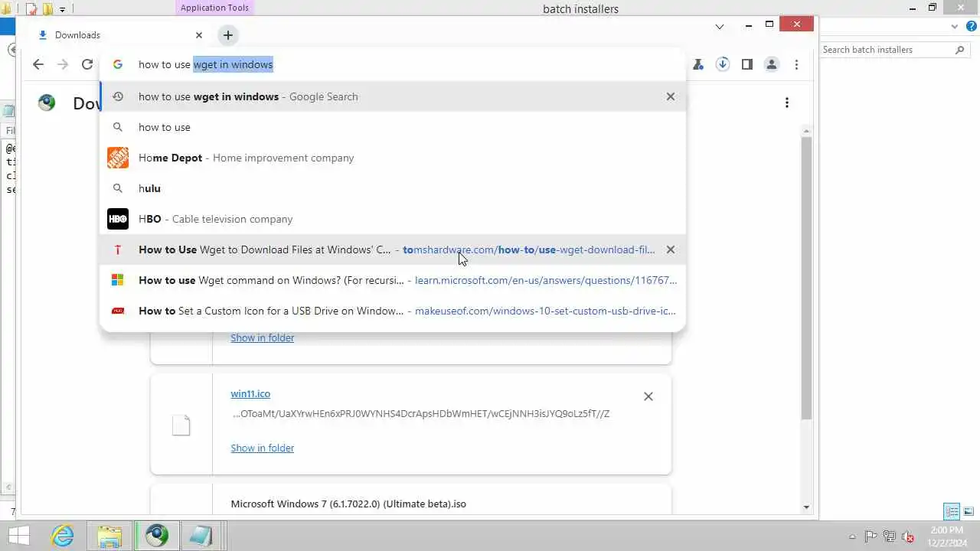This screenshot has height=551, width=980.
Task: Click the scroll down arrow of Downloads page
Action: click(x=806, y=507)
